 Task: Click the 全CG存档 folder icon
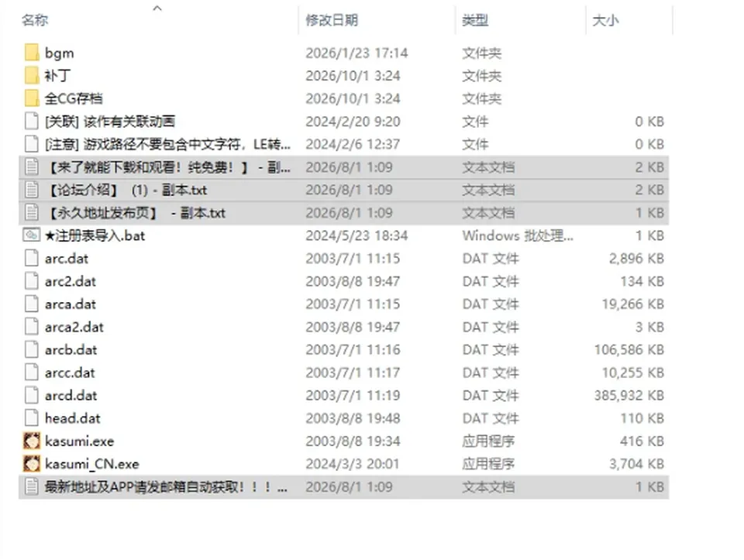[x=32, y=98]
